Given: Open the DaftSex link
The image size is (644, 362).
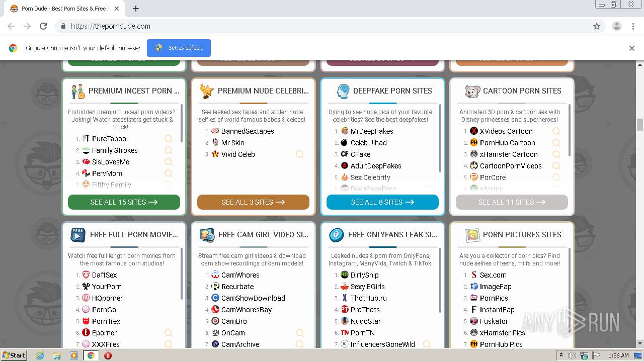Looking at the screenshot, I should tap(105, 275).
